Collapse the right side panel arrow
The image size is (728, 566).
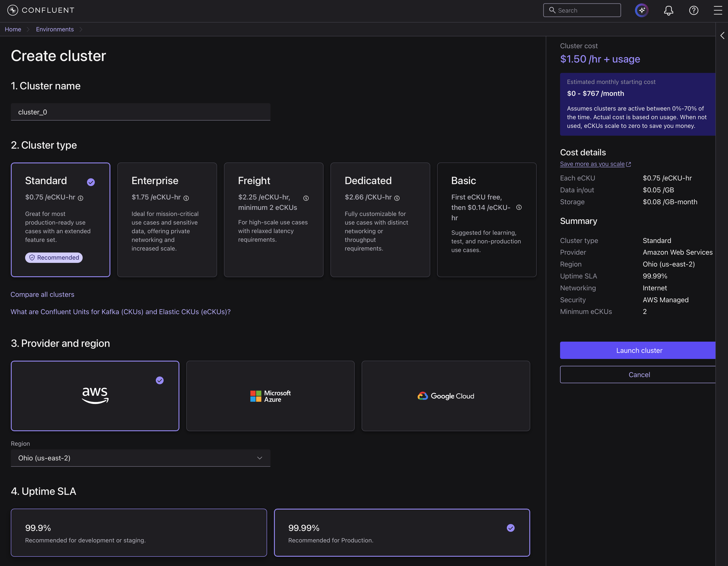click(722, 35)
